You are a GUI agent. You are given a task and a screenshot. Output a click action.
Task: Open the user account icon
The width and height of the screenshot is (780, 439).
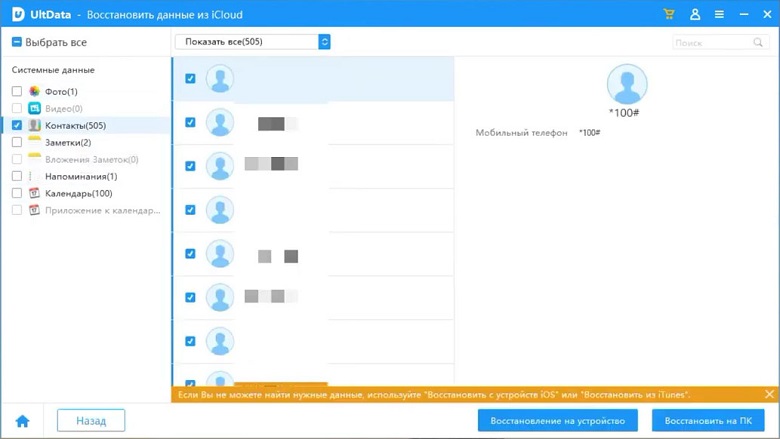pyautogui.click(x=695, y=14)
